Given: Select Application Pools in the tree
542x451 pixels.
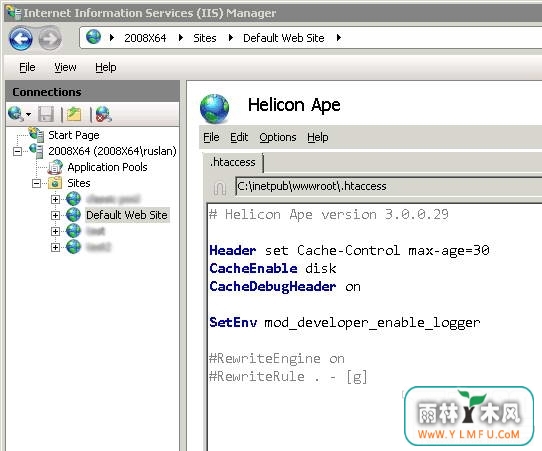Looking at the screenshot, I should click(x=108, y=167).
